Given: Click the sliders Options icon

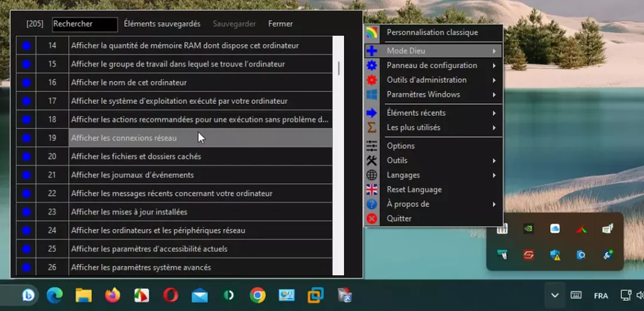Looking at the screenshot, I should pyautogui.click(x=372, y=146).
